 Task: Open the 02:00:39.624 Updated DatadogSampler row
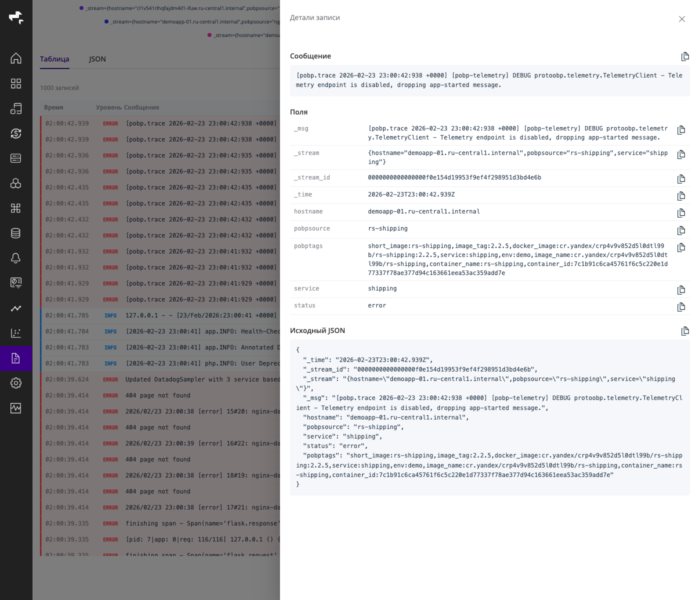[160, 379]
